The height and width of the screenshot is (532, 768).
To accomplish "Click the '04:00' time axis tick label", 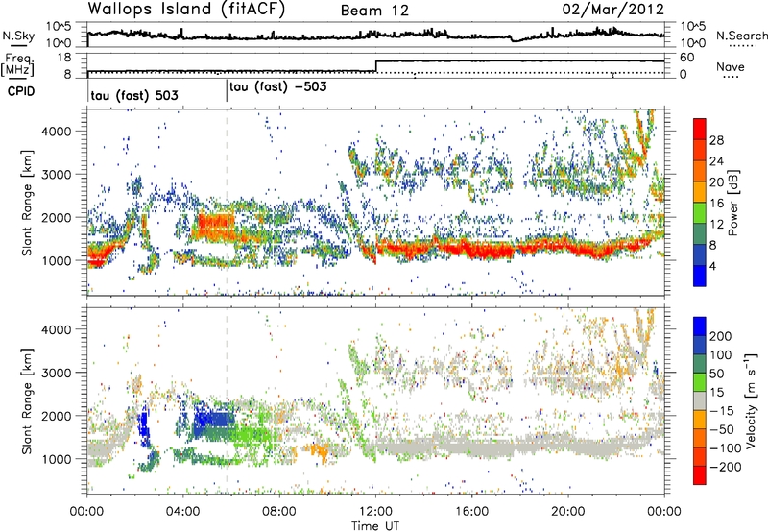I will pyautogui.click(x=183, y=512).
